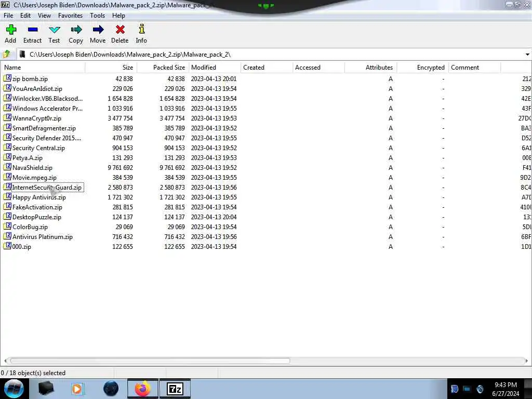Click the Extract toolbar icon
Image resolution: width=532 pixels, height=399 pixels.
pyautogui.click(x=33, y=30)
